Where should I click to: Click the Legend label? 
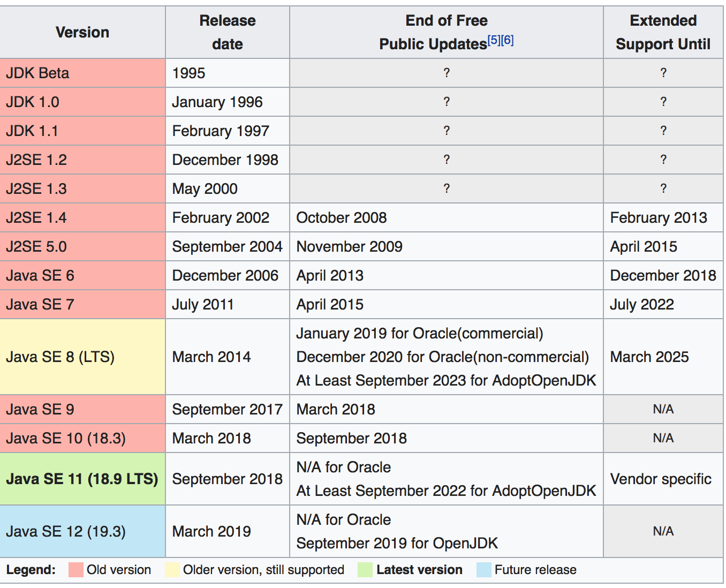(31, 570)
